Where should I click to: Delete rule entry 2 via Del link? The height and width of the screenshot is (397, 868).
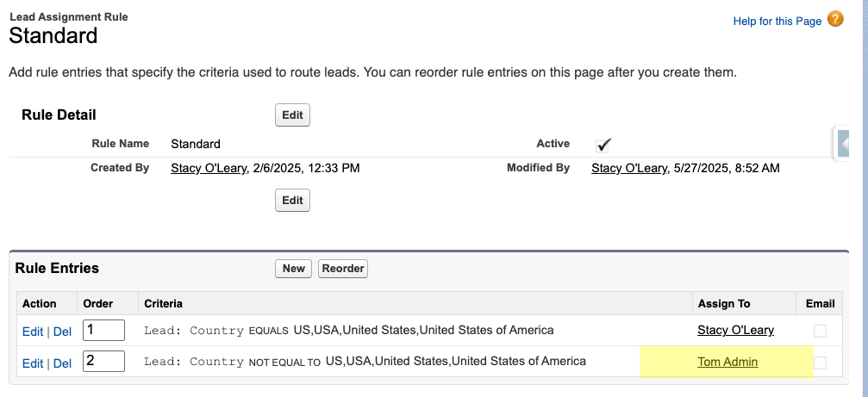[62, 363]
